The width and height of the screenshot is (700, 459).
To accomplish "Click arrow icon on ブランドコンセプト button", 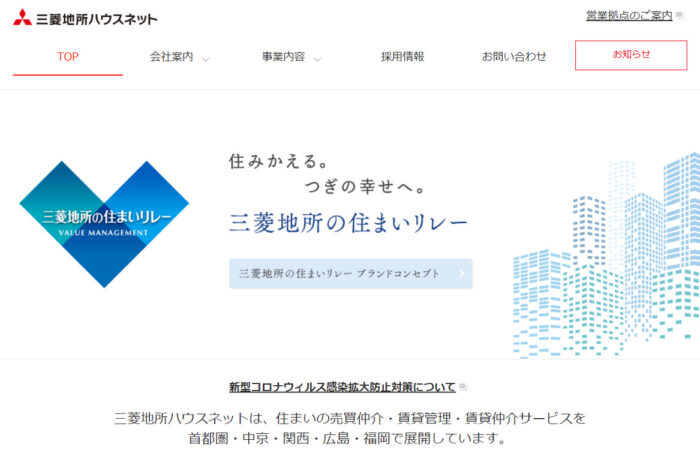I will pos(462,273).
